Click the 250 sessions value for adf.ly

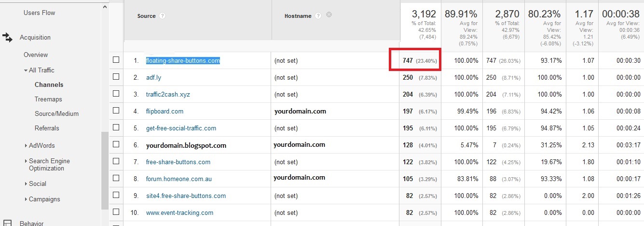(x=408, y=77)
